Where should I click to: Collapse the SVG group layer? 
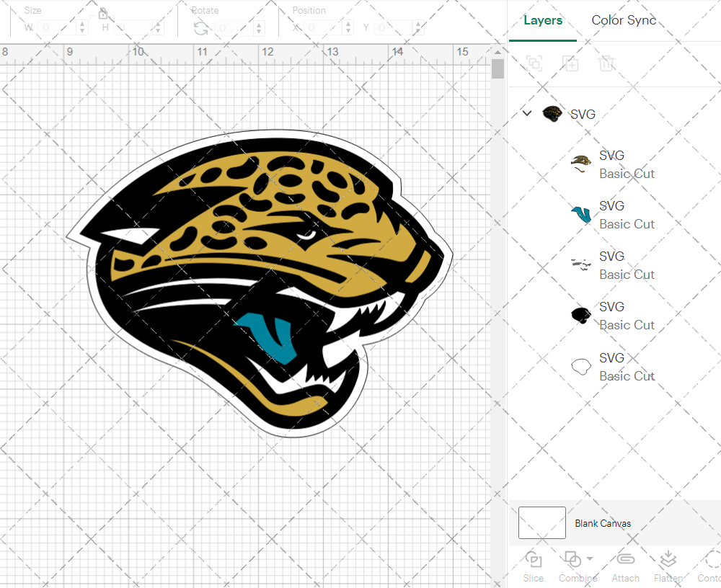528,113
